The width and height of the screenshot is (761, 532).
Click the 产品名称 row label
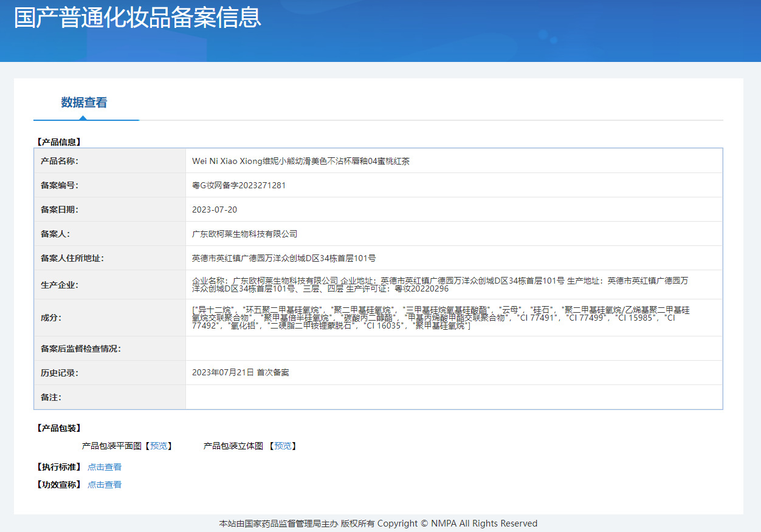[x=60, y=161]
